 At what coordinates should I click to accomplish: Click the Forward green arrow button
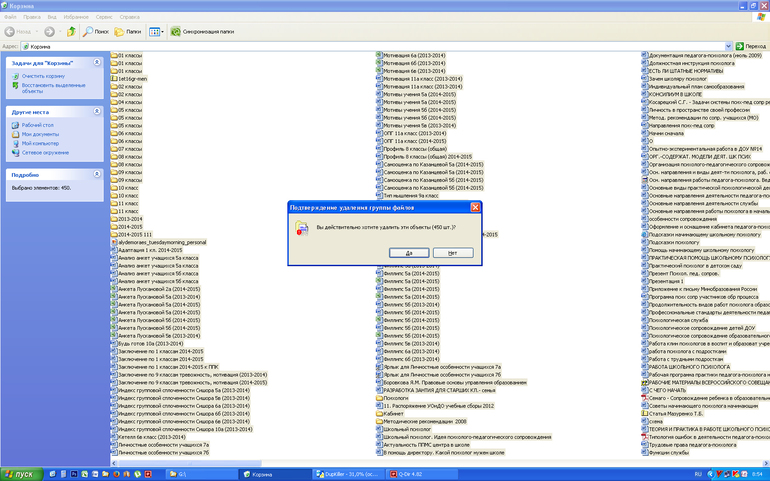pos(49,32)
